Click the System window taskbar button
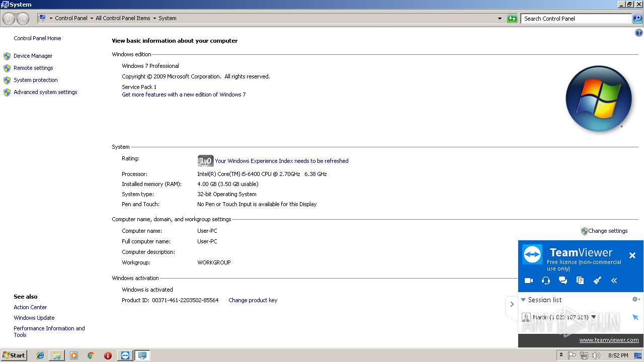Image resolution: width=644 pixels, height=362 pixels. (x=142, y=355)
